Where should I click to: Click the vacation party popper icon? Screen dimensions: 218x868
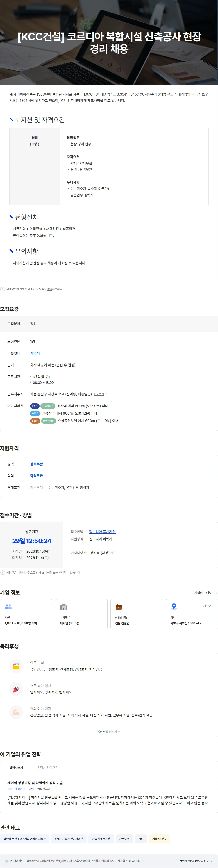[16, 689]
